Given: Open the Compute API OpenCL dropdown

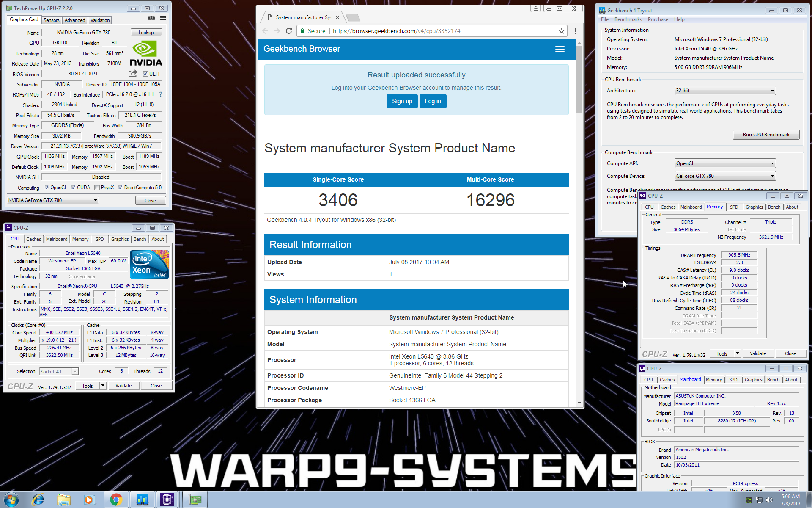Looking at the screenshot, I should [725, 163].
